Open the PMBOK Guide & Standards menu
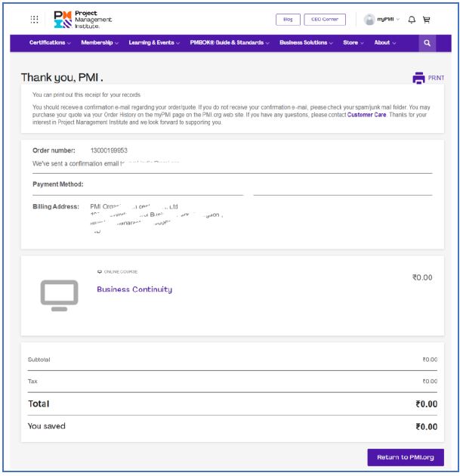 click(230, 43)
